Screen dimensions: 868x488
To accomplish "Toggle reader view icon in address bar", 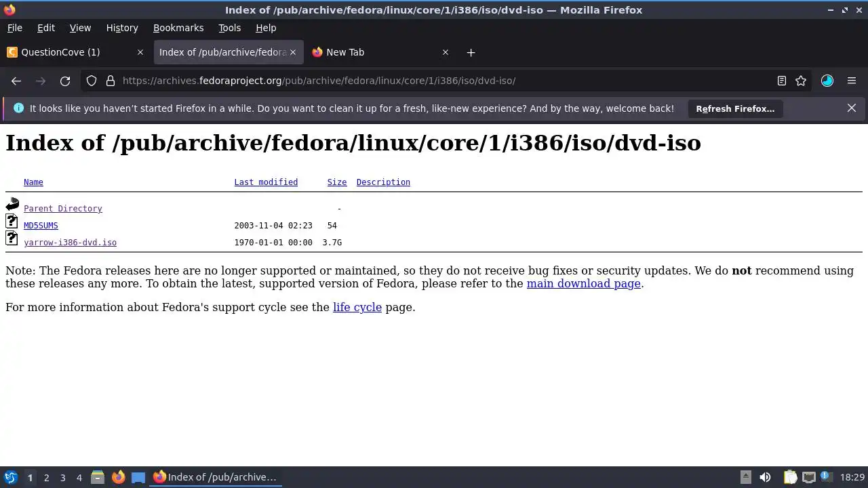I will (x=782, y=81).
